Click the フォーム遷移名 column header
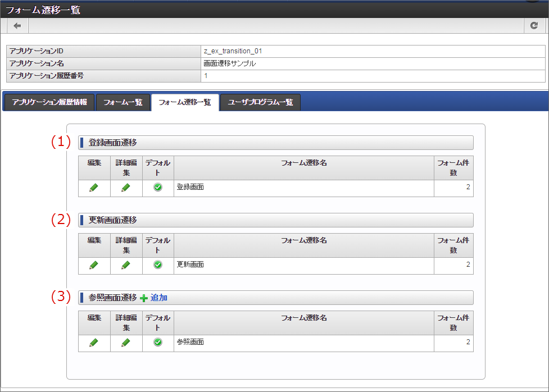The image size is (549, 392). click(x=304, y=163)
